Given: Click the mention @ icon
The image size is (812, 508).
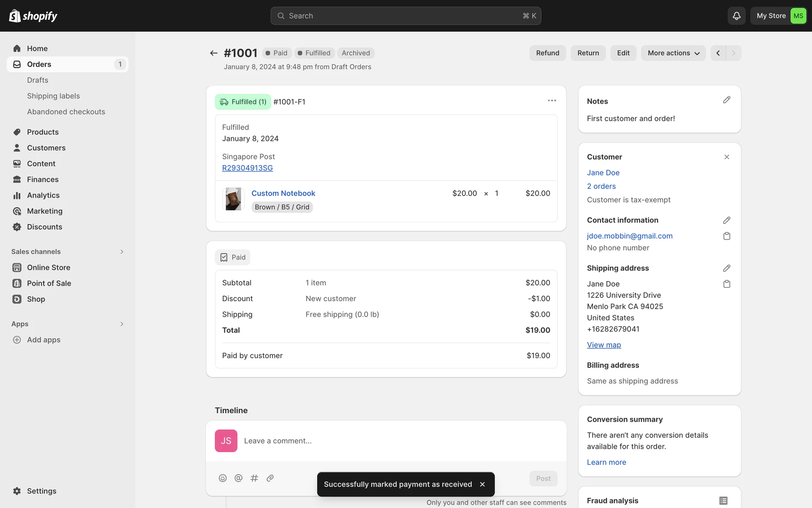Looking at the screenshot, I should pyautogui.click(x=239, y=478).
